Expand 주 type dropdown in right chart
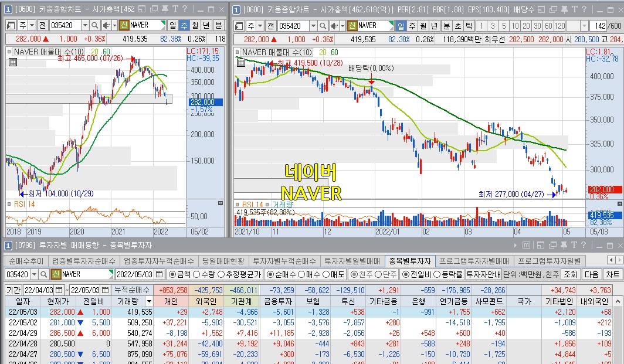The height and width of the screenshot is (364, 624). tap(260, 26)
